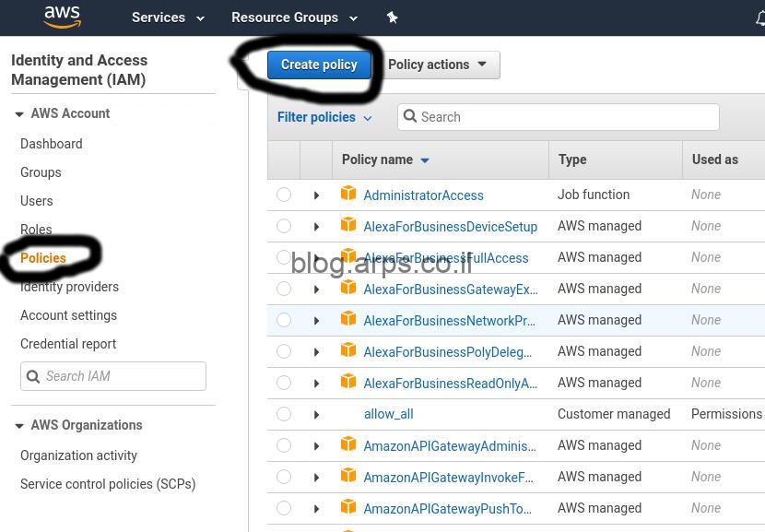Select the AmazonAPIGatewayInvokeF... radio button
The width and height of the screenshot is (765, 532).
(x=284, y=477)
